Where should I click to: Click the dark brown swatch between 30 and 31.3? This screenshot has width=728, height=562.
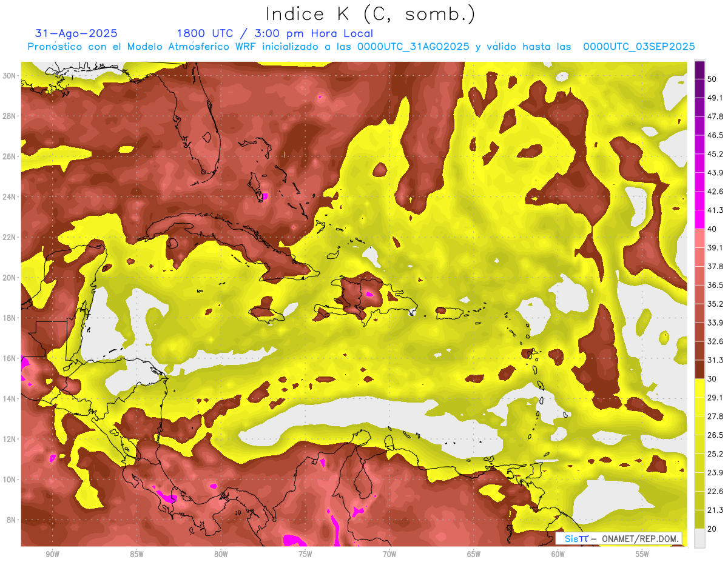click(x=699, y=369)
